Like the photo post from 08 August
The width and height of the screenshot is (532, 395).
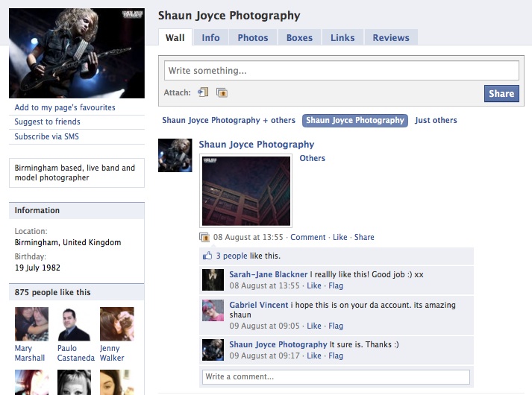pos(340,237)
